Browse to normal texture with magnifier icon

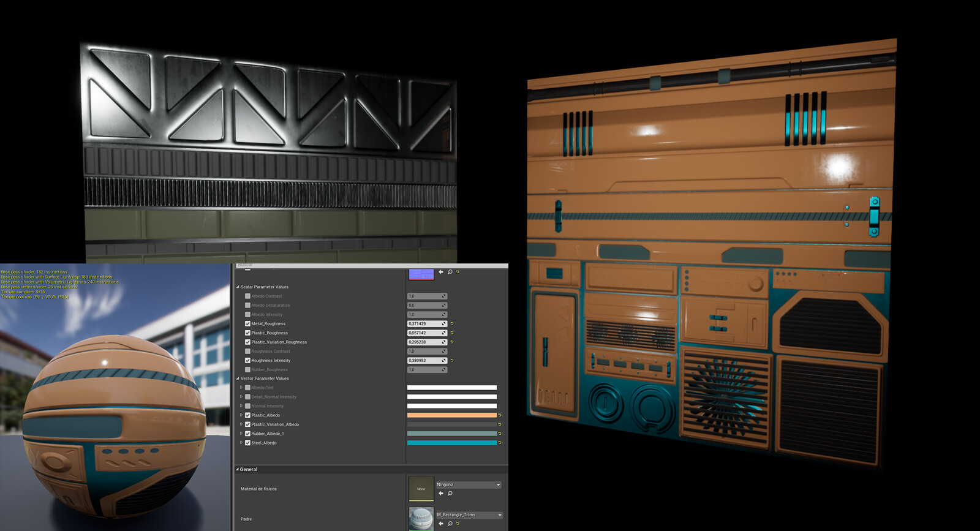pos(450,272)
